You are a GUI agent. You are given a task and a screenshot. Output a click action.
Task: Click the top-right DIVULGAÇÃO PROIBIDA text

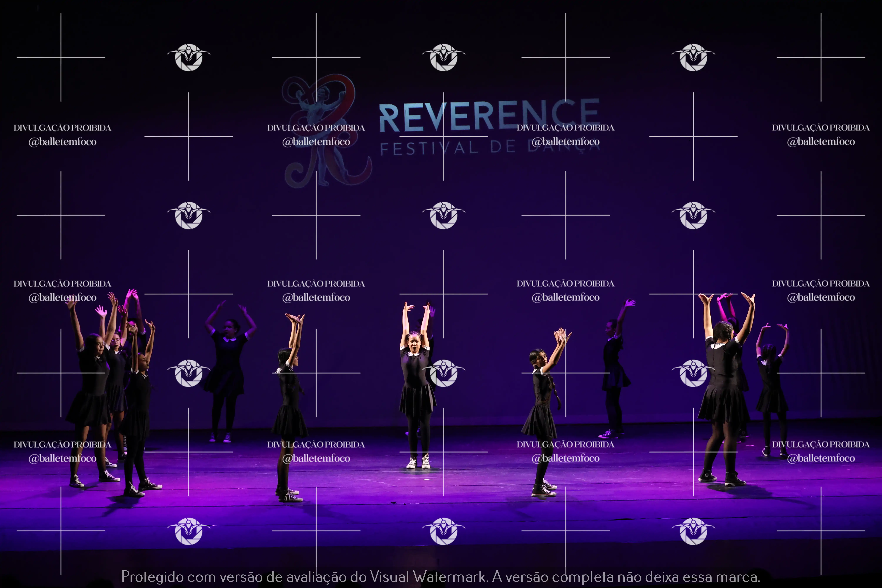pos(821,128)
